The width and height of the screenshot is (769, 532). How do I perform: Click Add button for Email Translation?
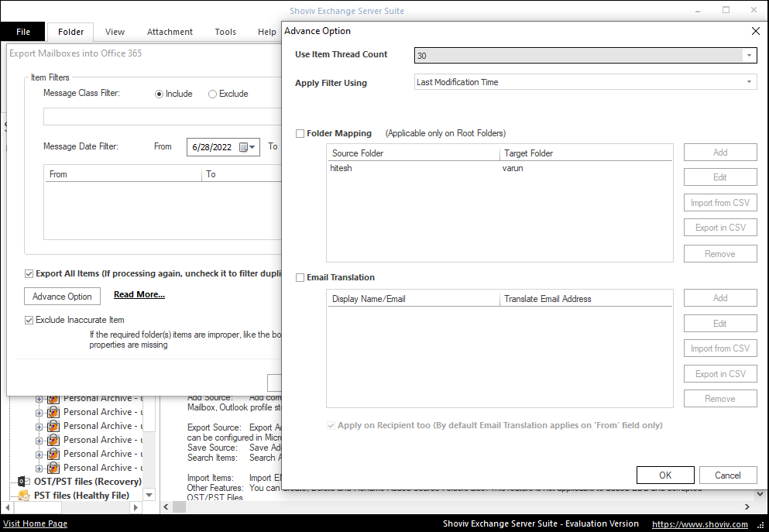720,298
